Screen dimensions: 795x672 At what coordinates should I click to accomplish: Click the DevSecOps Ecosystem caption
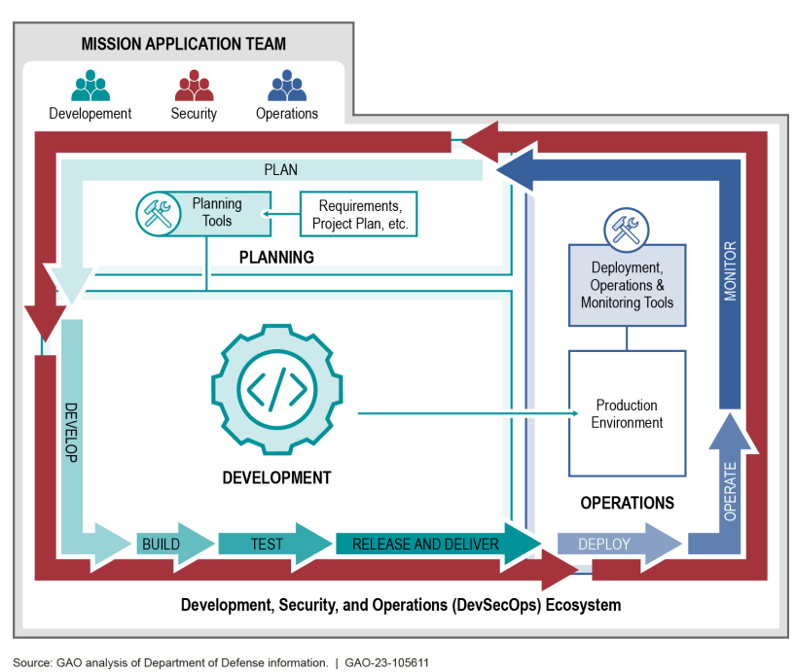click(x=401, y=605)
